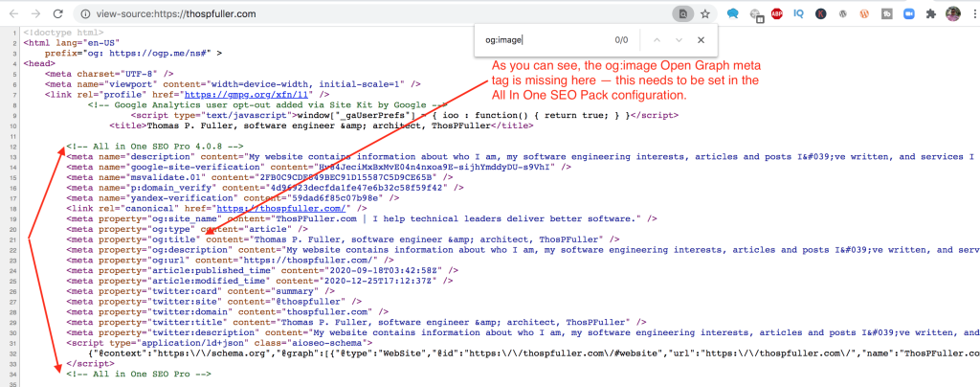980x387 pixels.
Task: Open the gray WordPress extension icon
Action: (843, 13)
